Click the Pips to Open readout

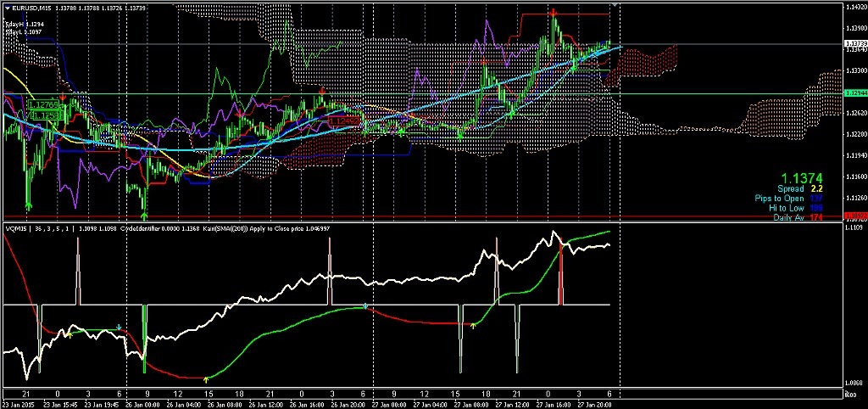point(789,199)
